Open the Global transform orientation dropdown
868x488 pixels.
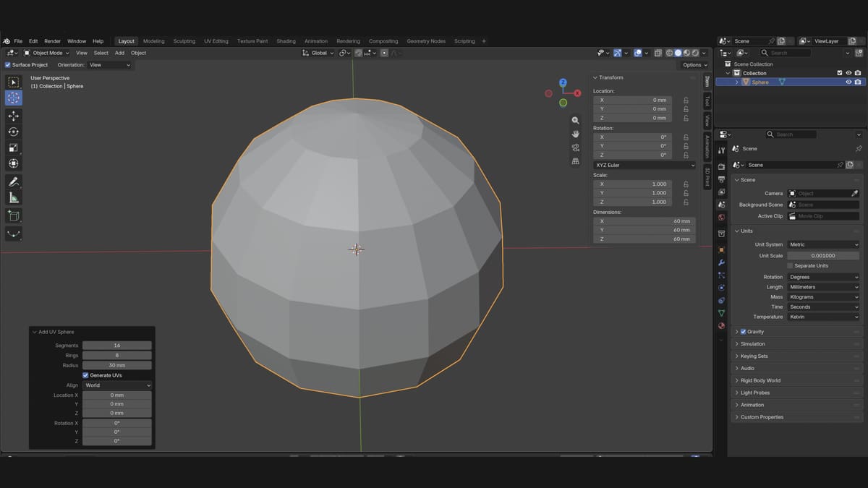point(319,53)
